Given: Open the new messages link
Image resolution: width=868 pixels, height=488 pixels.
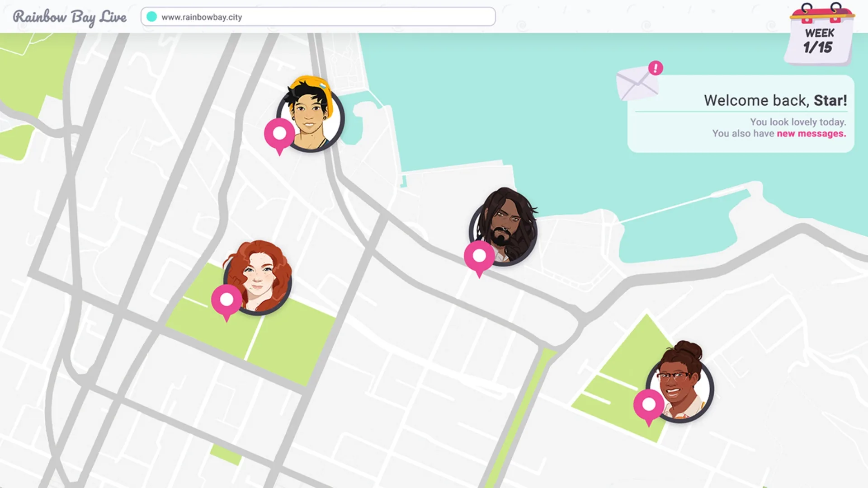Looking at the screenshot, I should [x=811, y=134].
